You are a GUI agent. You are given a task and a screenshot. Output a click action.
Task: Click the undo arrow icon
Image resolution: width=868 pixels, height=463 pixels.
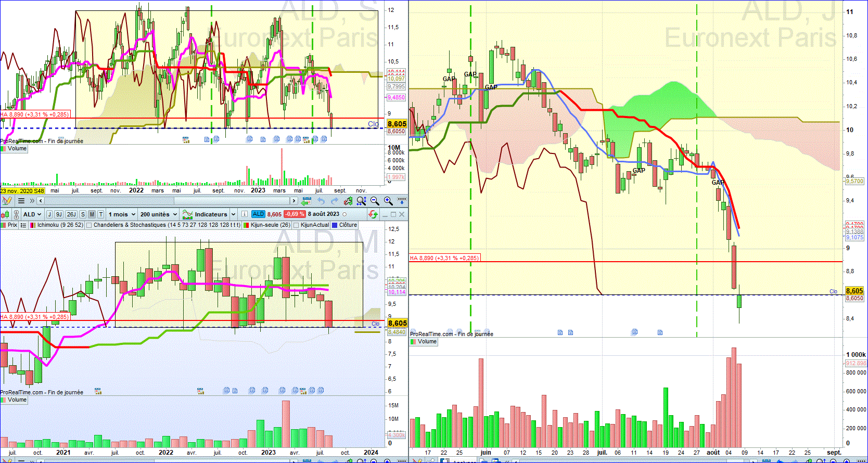(321, 201)
